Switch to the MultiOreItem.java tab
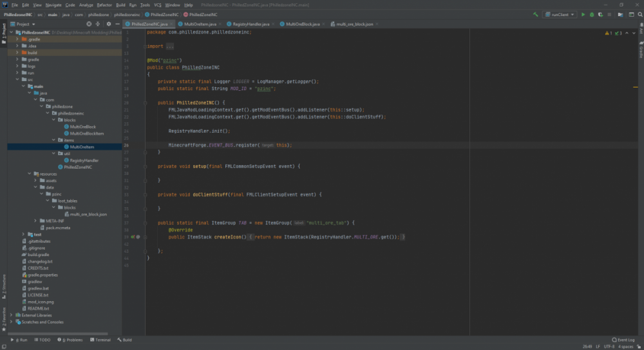The image size is (644, 350). pyautogui.click(x=200, y=24)
